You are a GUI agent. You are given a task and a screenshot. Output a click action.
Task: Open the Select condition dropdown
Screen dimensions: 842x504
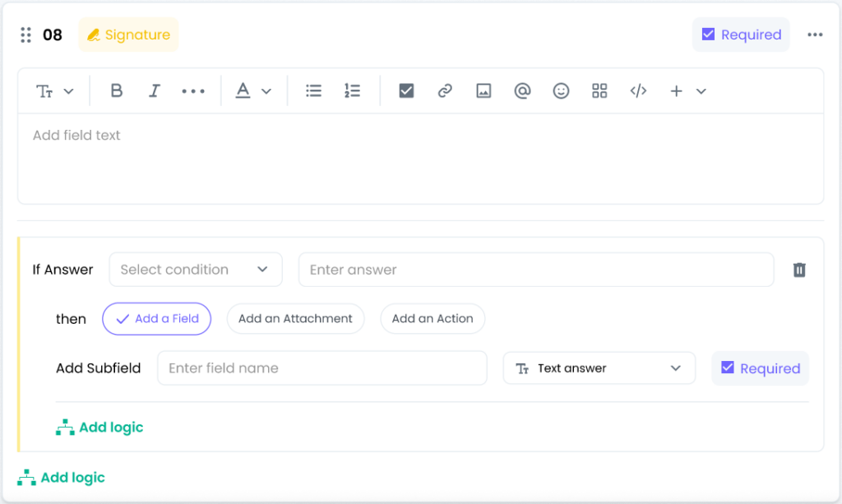[195, 270]
